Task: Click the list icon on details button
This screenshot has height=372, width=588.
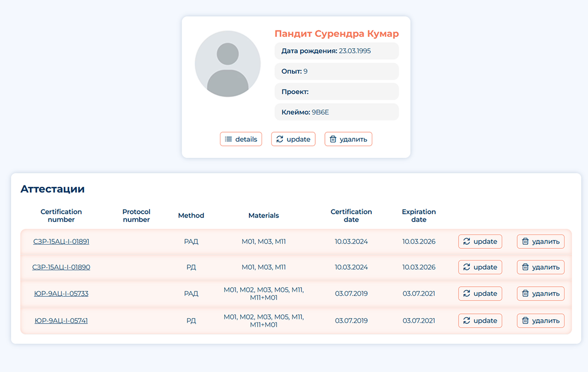Action: (228, 139)
